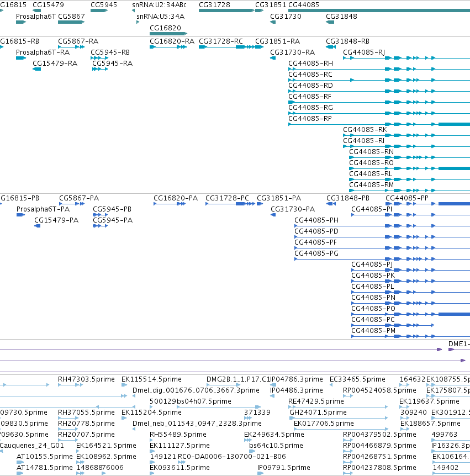470x476 pixels.
Task: Click EST label "IP04786.3prime"
Action: (x=297, y=379)
